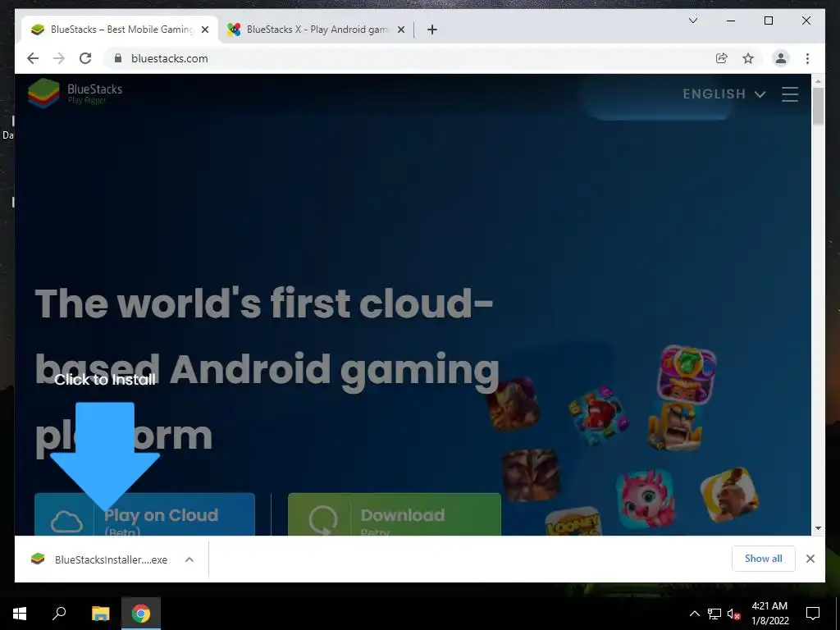View site info via the lock icon

[x=118, y=58]
